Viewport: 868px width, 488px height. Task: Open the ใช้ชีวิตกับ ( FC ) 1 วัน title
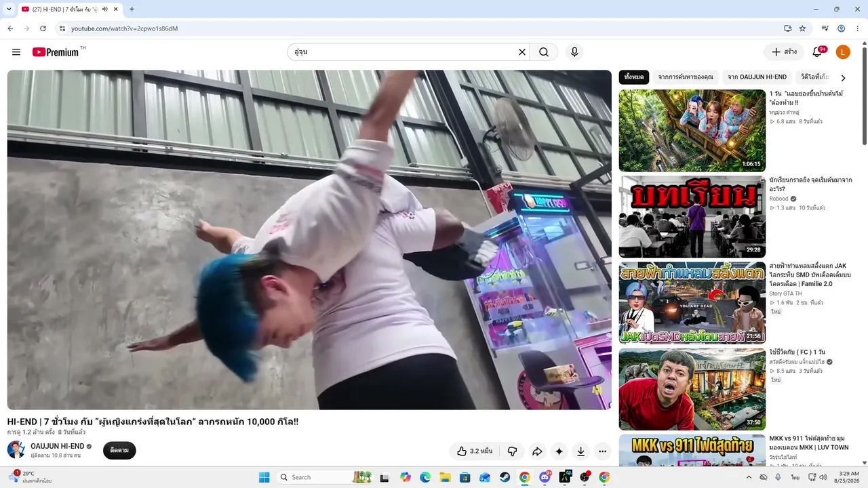click(x=797, y=352)
